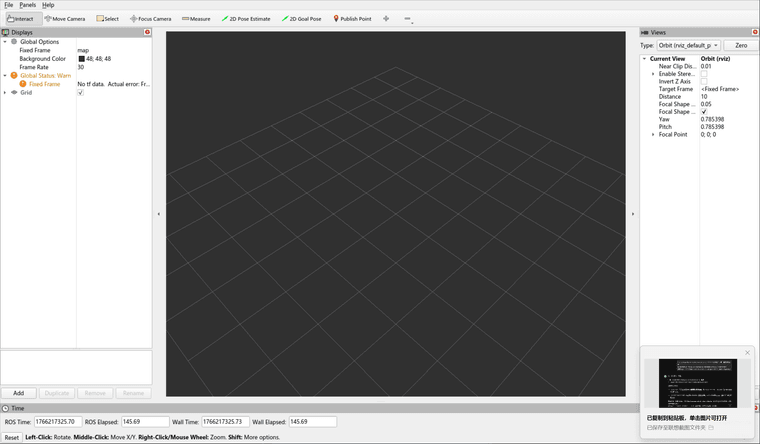
Task: Close the Views panel with red button
Action: [755, 32]
